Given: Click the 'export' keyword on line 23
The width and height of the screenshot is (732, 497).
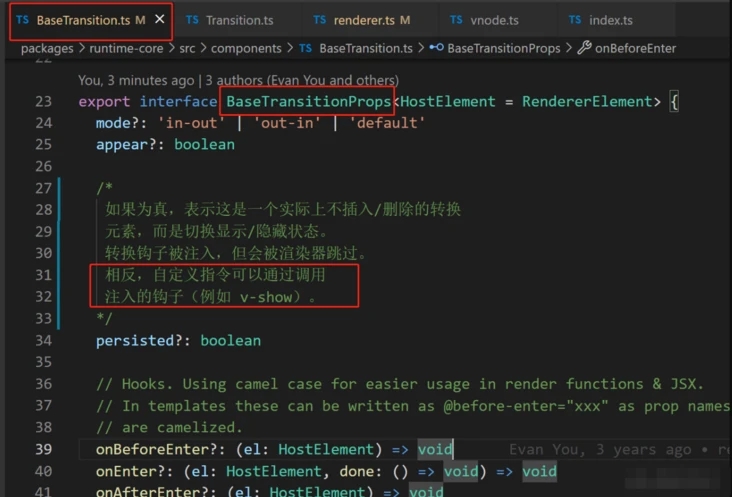Looking at the screenshot, I should click(x=104, y=101).
